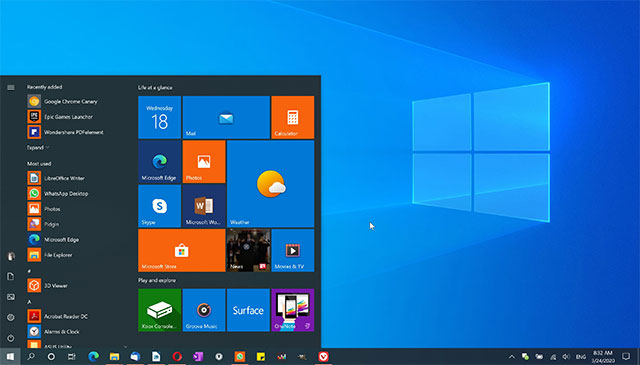Open the Microsoft Word tile
The image size is (640, 365).
(204, 206)
